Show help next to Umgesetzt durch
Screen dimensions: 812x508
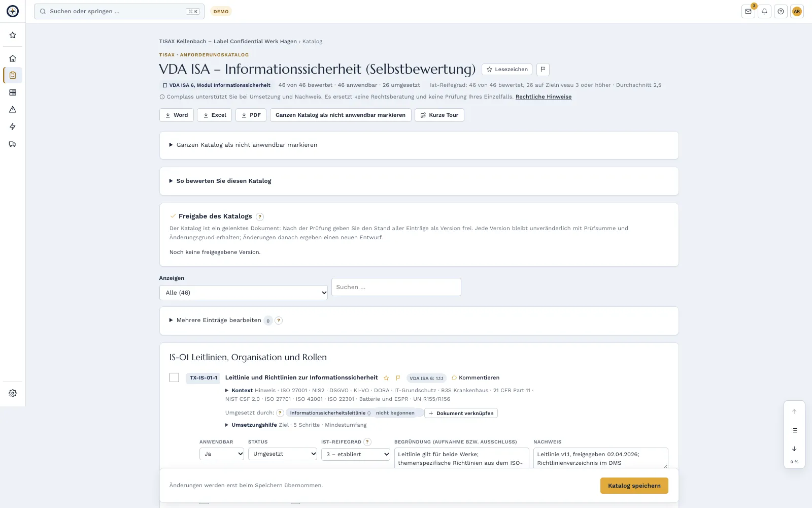tap(280, 413)
